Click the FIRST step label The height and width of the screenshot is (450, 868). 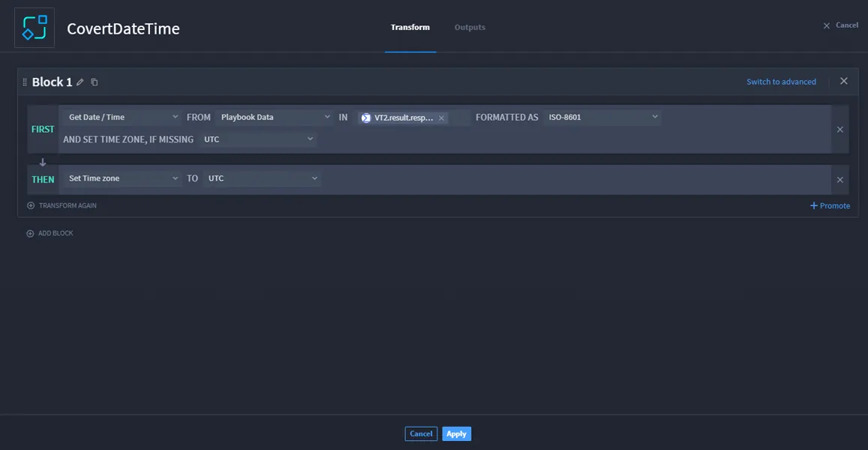[43, 129]
